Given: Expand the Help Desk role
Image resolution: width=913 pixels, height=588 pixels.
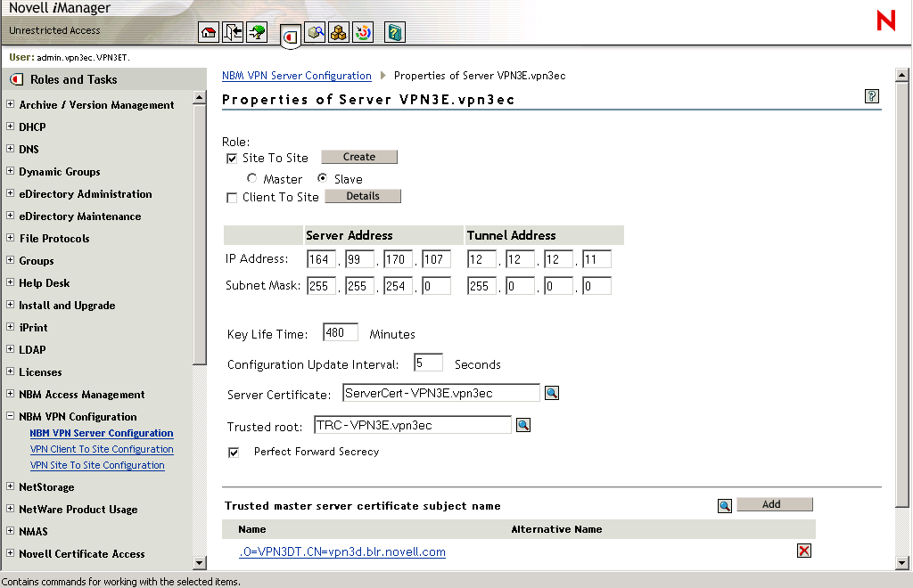Looking at the screenshot, I should click(10, 282).
